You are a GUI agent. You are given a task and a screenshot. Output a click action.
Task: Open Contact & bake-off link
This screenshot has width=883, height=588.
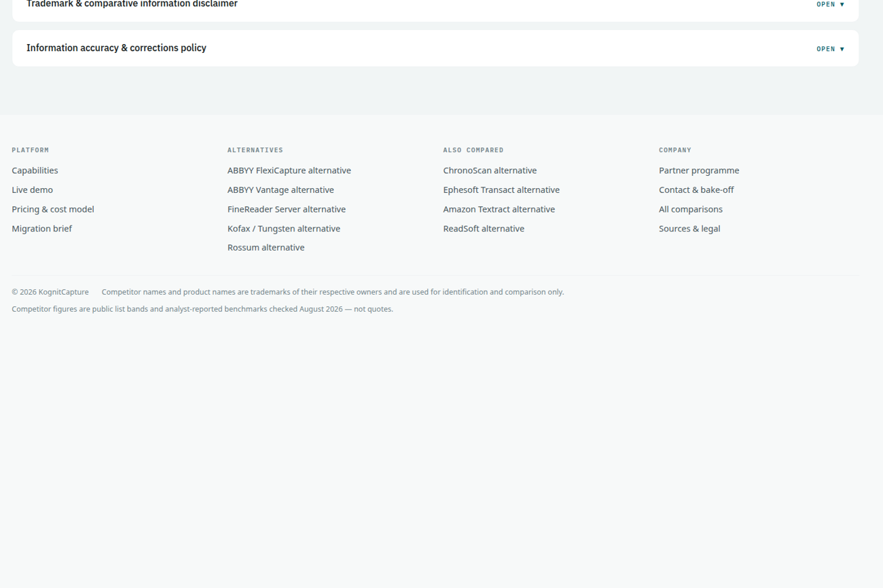pyautogui.click(x=696, y=190)
